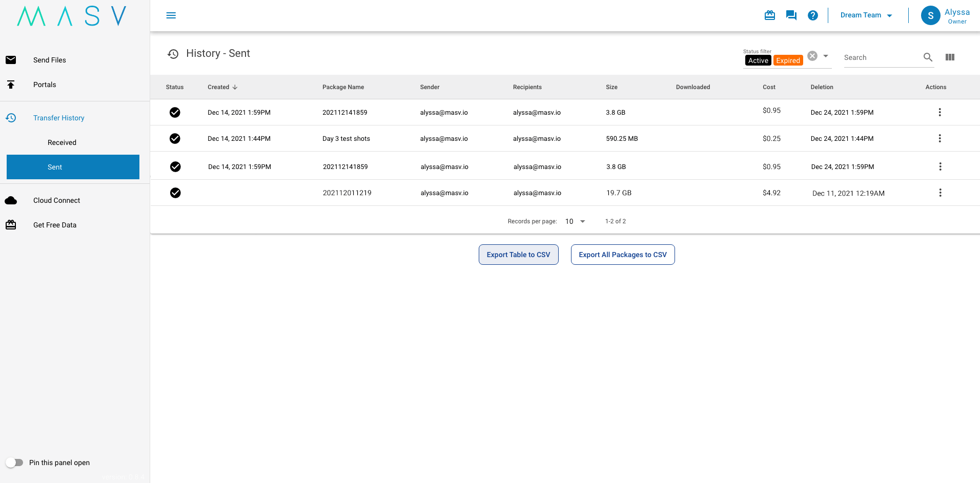980x483 pixels.
Task: Open the chat messages icon
Action: click(x=791, y=15)
